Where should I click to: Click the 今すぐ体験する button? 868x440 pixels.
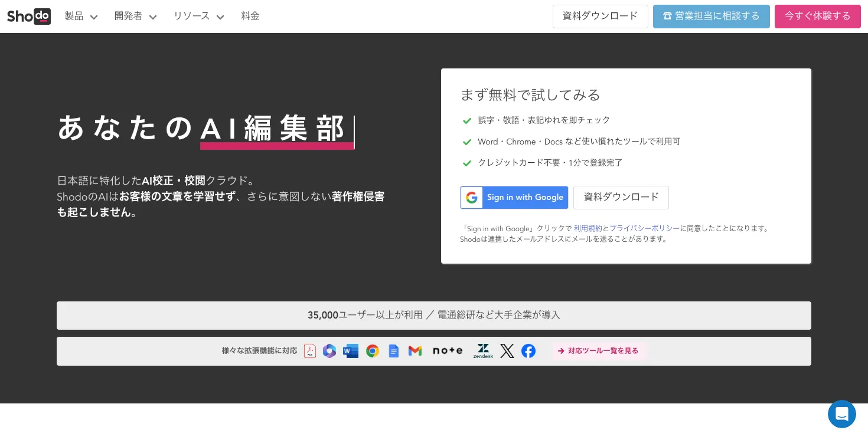[x=818, y=17]
